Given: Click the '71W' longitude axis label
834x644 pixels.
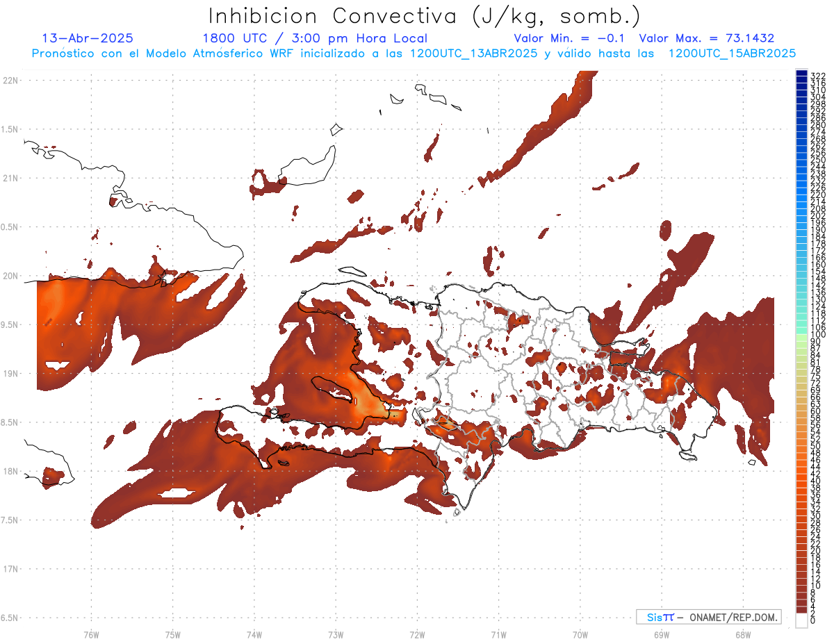Looking at the screenshot, I should (x=498, y=634).
